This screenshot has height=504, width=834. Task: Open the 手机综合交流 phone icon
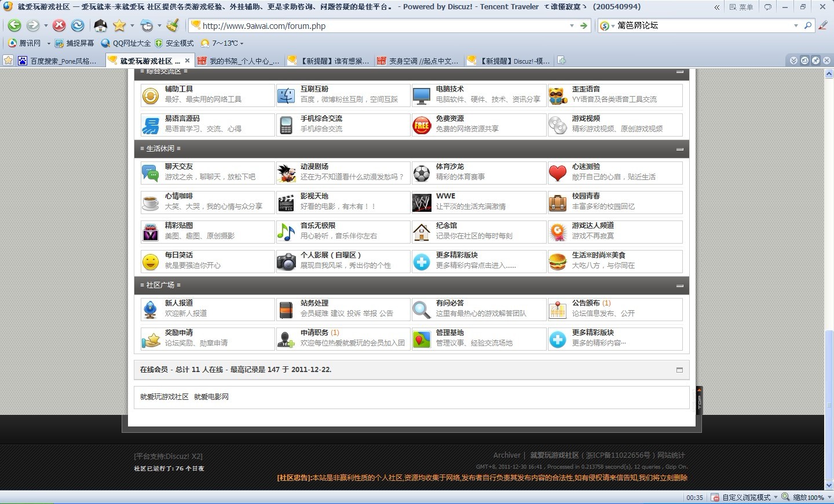(286, 125)
